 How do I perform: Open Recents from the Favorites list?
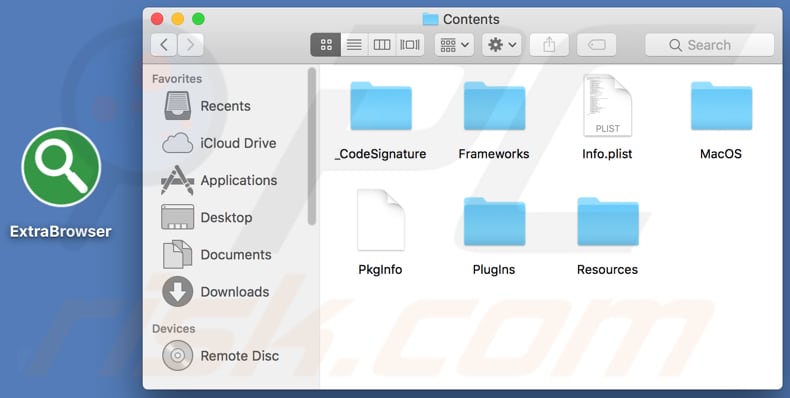[x=225, y=106]
